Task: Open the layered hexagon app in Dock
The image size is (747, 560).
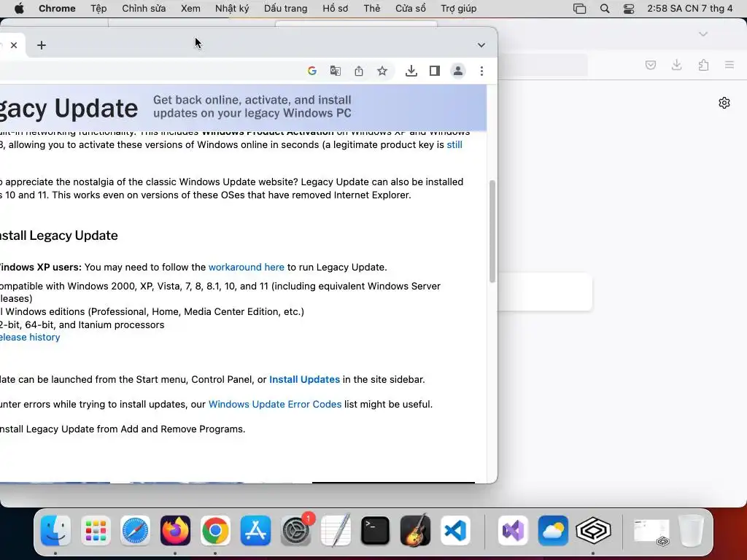Action: (593, 531)
